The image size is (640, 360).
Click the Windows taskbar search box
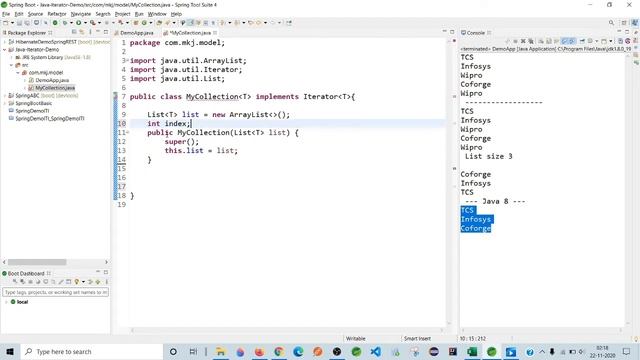click(x=92, y=351)
